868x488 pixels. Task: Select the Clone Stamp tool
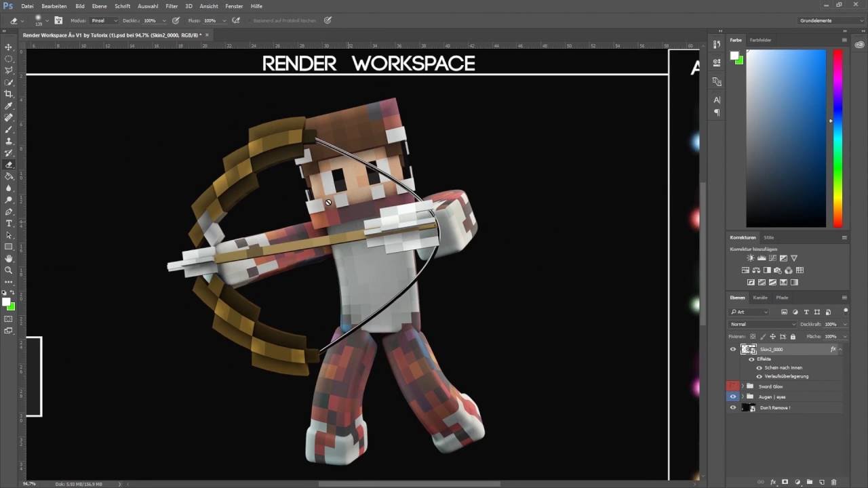(x=9, y=141)
